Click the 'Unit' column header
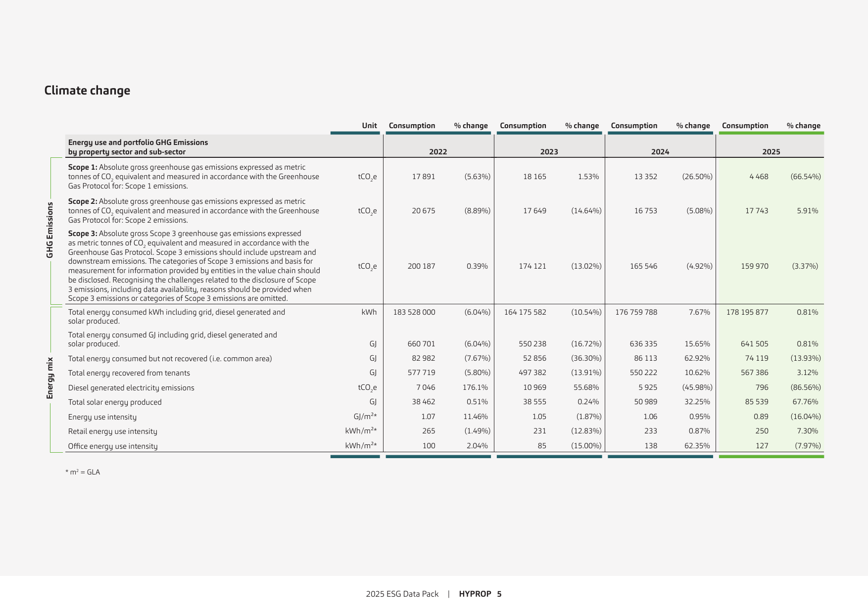Viewport: 868px width, 614px height. pos(369,126)
